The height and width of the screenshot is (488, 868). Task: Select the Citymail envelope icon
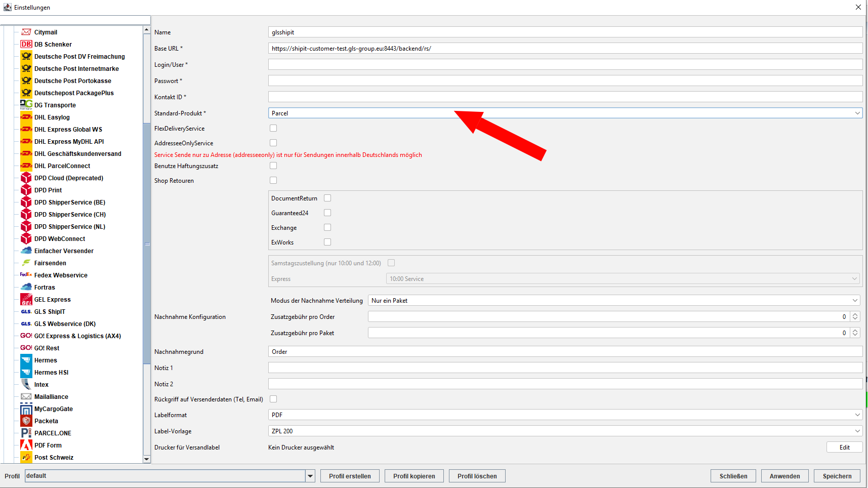click(26, 32)
